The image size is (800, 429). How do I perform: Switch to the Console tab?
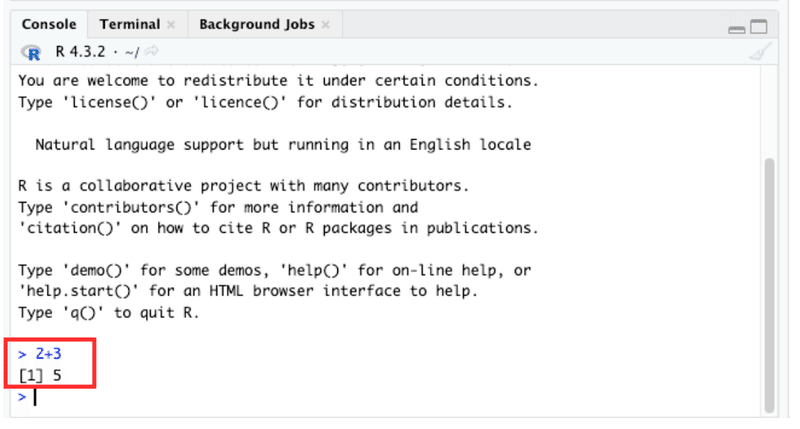(x=49, y=24)
